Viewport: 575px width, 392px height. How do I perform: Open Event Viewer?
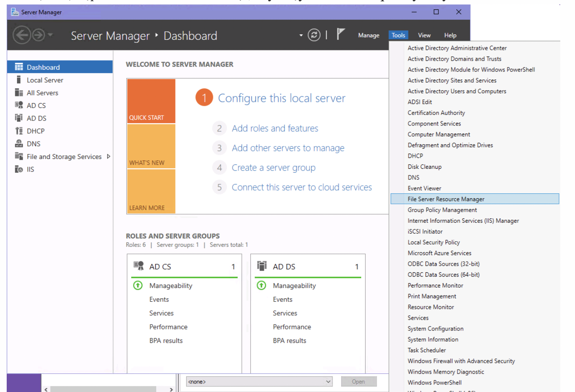click(475, 188)
